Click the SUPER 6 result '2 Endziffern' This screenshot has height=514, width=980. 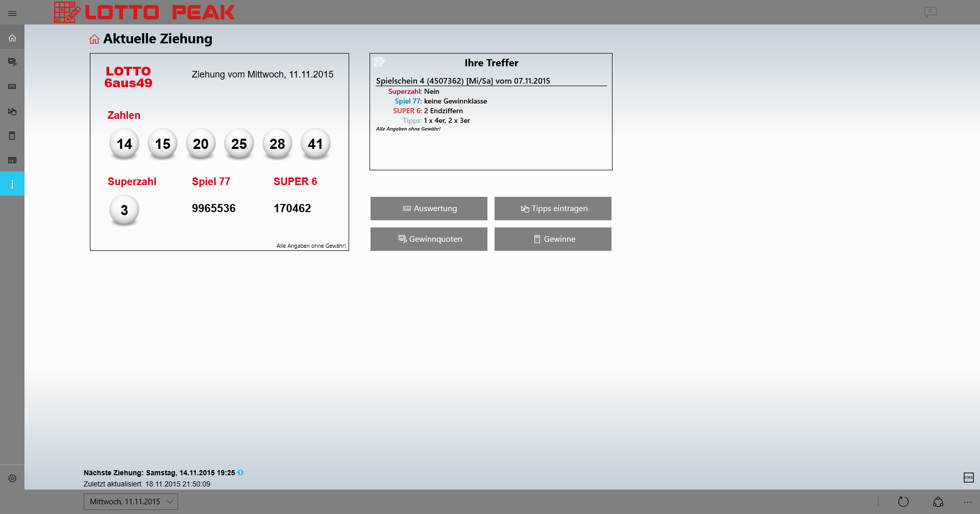click(444, 111)
